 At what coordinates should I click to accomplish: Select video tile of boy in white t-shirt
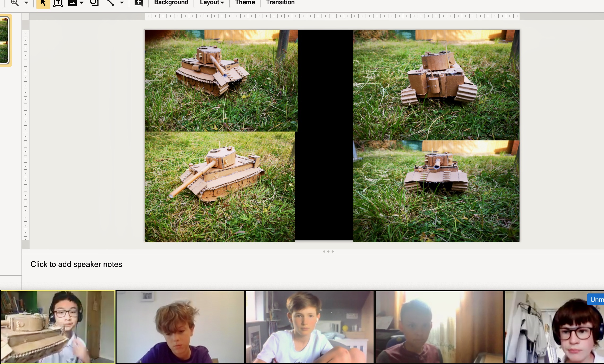310,327
